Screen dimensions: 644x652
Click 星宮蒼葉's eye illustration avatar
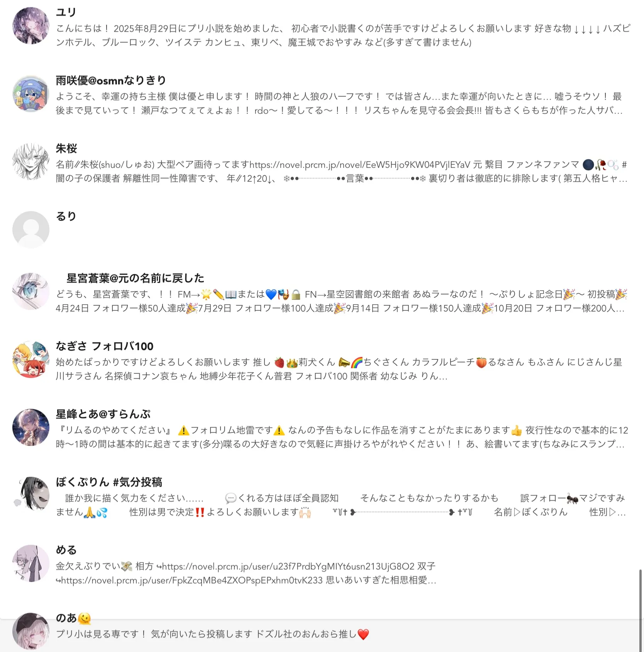[31, 291]
